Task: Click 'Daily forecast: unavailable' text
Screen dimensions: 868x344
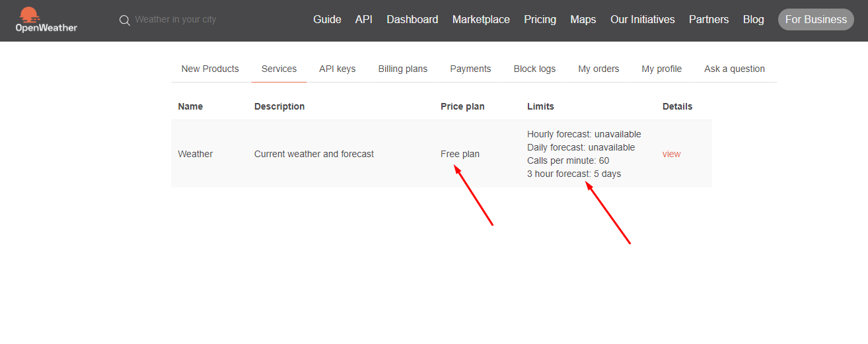Action: pyautogui.click(x=581, y=147)
